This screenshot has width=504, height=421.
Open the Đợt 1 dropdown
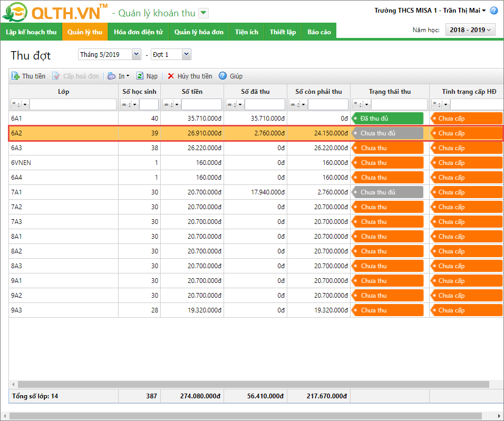(x=186, y=54)
